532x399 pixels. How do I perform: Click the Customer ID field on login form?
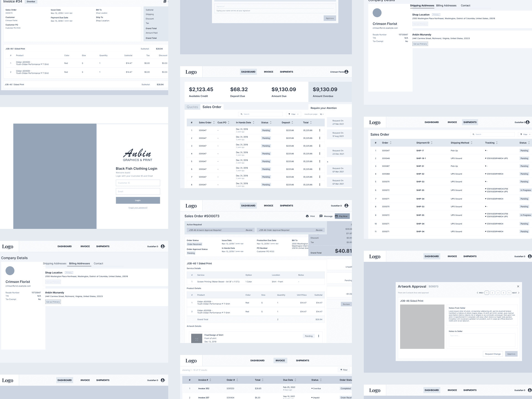(138, 183)
